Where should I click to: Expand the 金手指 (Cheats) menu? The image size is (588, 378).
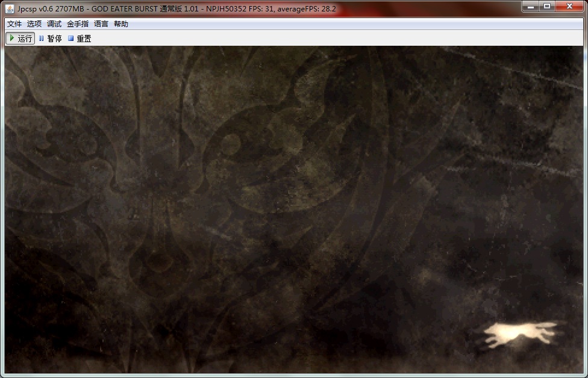[78, 24]
